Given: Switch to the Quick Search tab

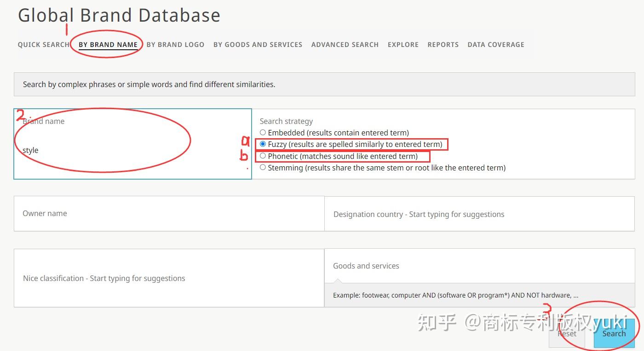Looking at the screenshot, I should pyautogui.click(x=44, y=44).
